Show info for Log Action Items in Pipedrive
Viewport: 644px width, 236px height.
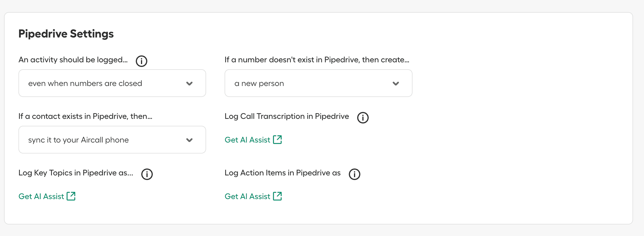tap(354, 174)
